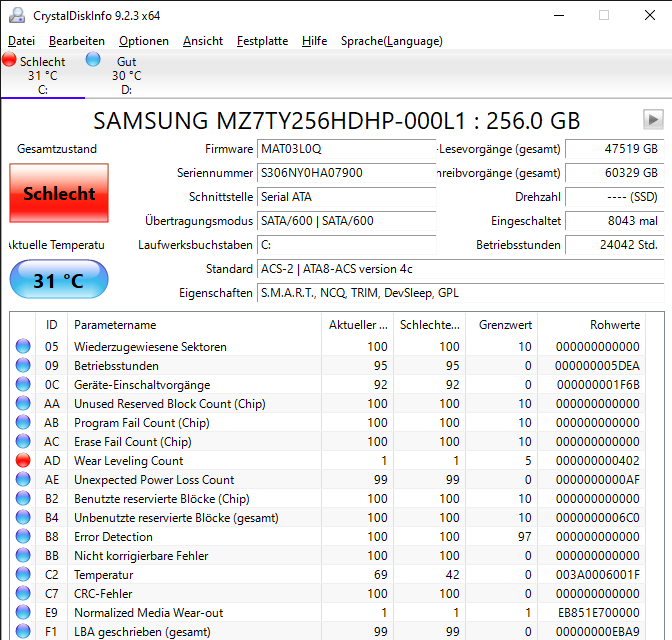Select the C: drive tab with Schlecht status
672x640 pixels.
[x=42, y=75]
